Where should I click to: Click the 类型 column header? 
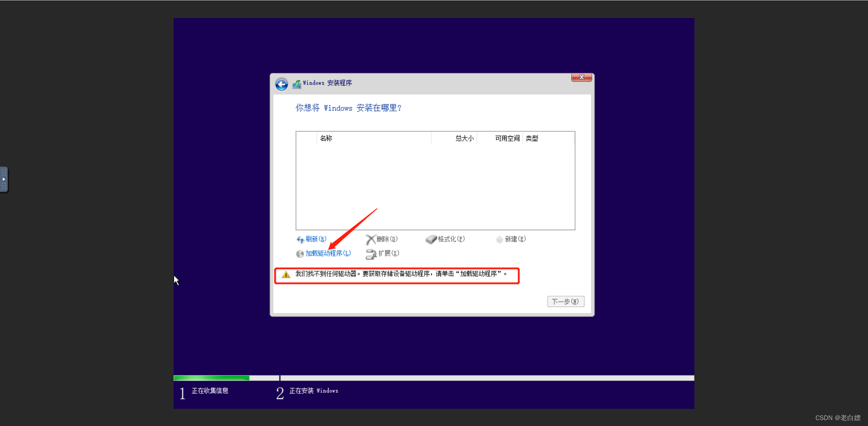pyautogui.click(x=532, y=138)
